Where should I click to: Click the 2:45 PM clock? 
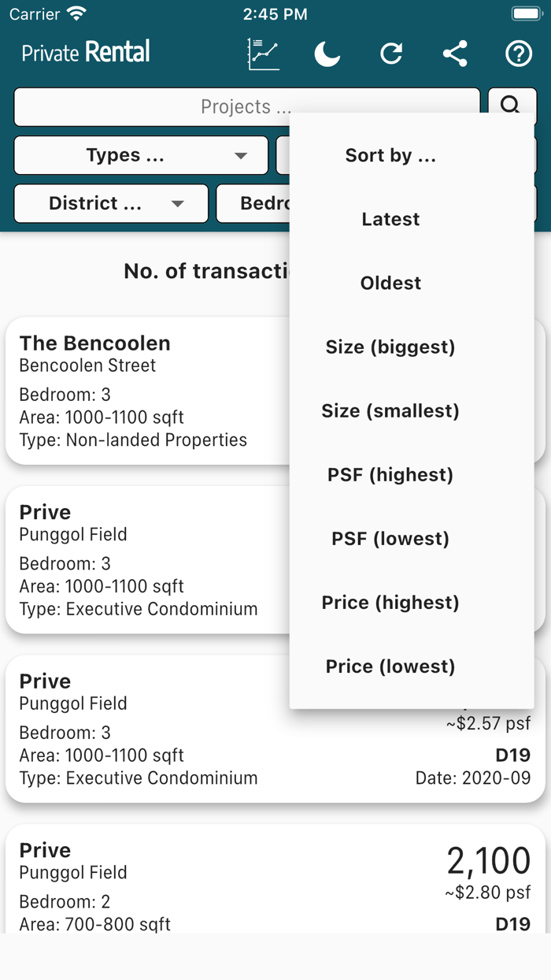[275, 13]
